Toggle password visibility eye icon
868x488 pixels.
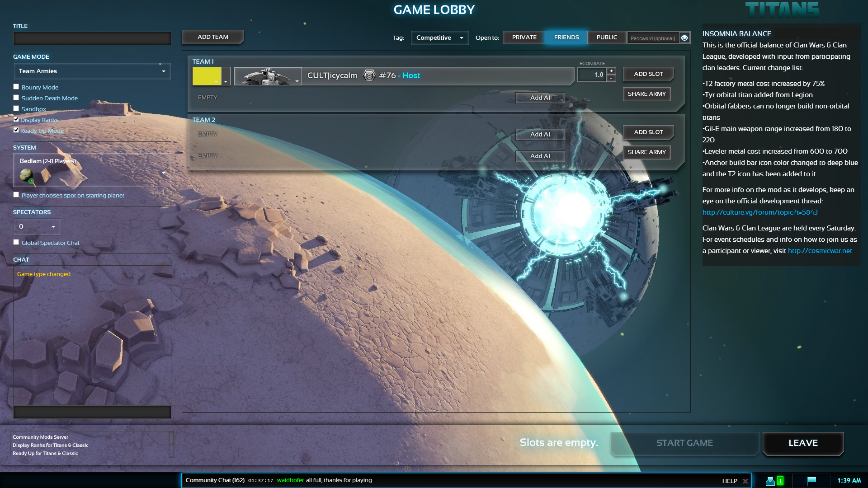tap(684, 38)
